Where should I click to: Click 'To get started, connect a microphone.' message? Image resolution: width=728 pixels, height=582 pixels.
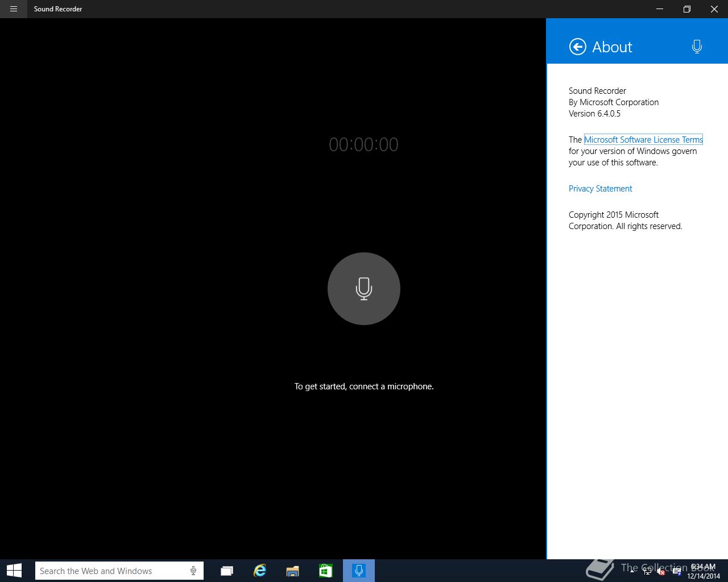364,386
